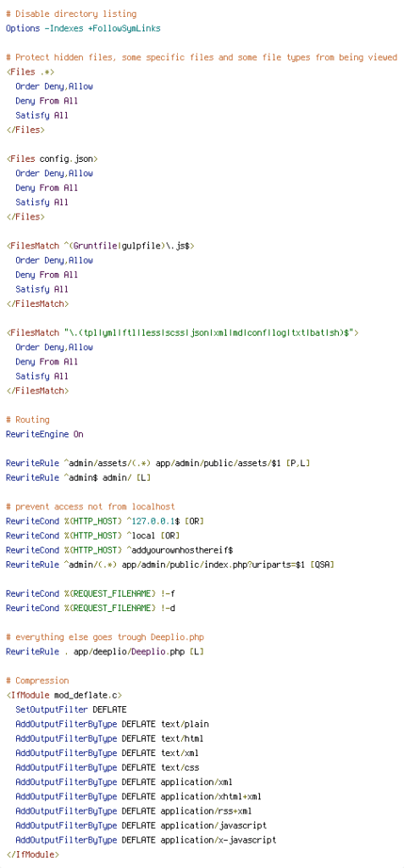Click the '# Protect hidden files' comment line

[202, 57]
